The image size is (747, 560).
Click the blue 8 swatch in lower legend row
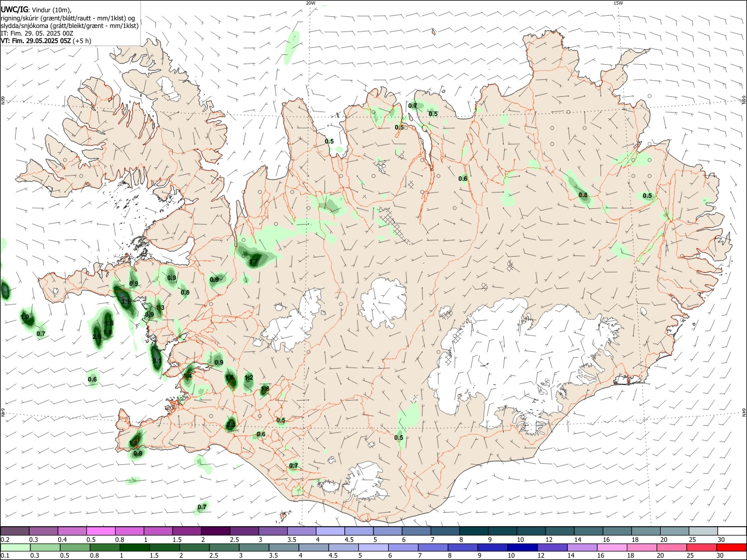(463, 547)
